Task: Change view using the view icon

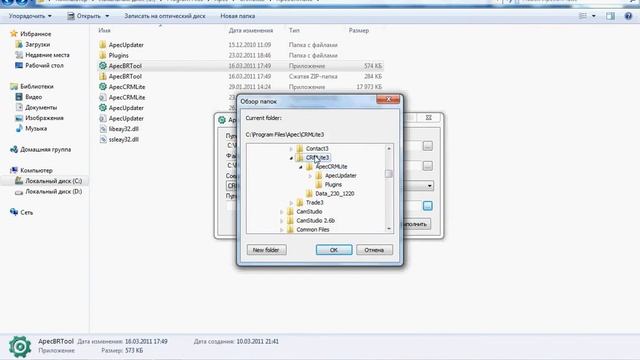Action: click(583, 16)
